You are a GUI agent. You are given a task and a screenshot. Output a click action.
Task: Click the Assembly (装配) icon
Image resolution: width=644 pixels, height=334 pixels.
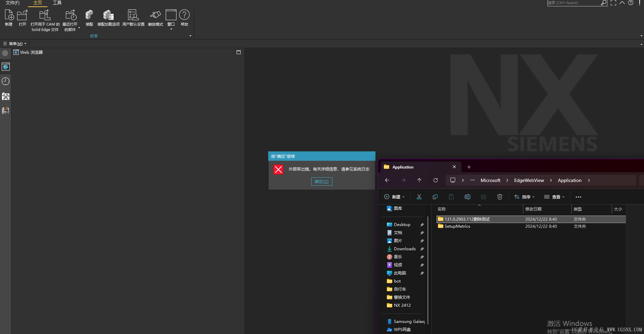[89, 15]
